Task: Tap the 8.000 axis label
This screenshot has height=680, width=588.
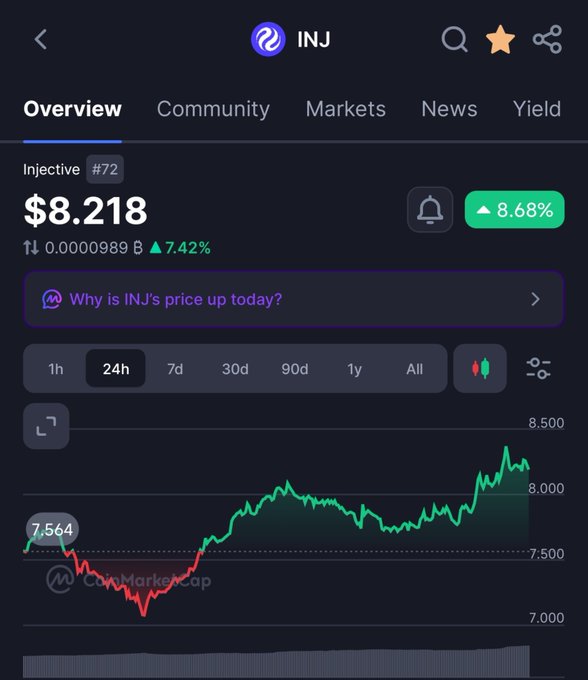Action: point(546,488)
